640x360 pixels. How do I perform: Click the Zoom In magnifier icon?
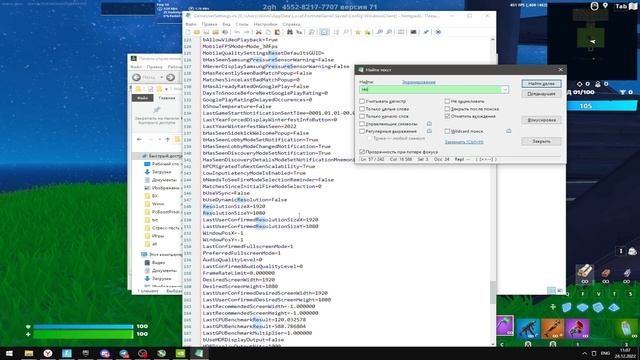coord(379,32)
